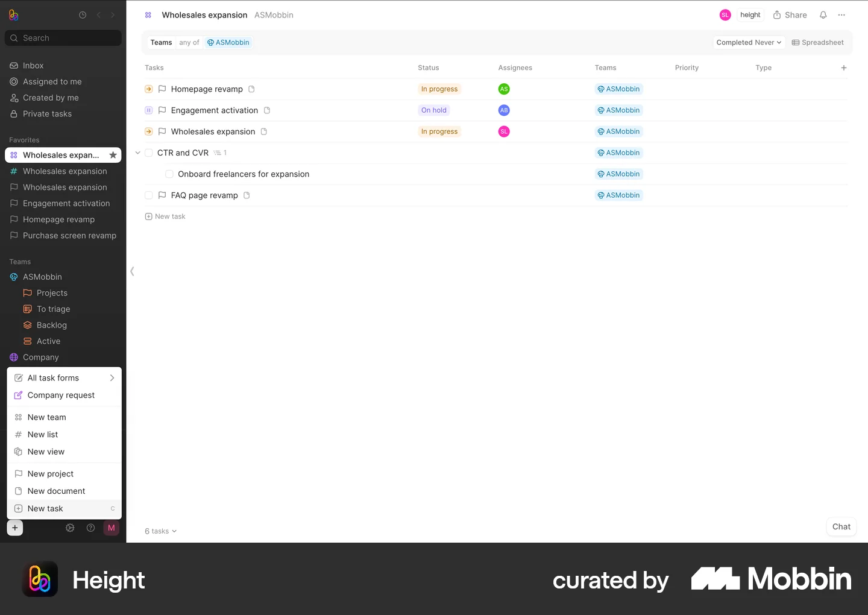
Task: Open the history clock icon
Action: [x=83, y=15]
